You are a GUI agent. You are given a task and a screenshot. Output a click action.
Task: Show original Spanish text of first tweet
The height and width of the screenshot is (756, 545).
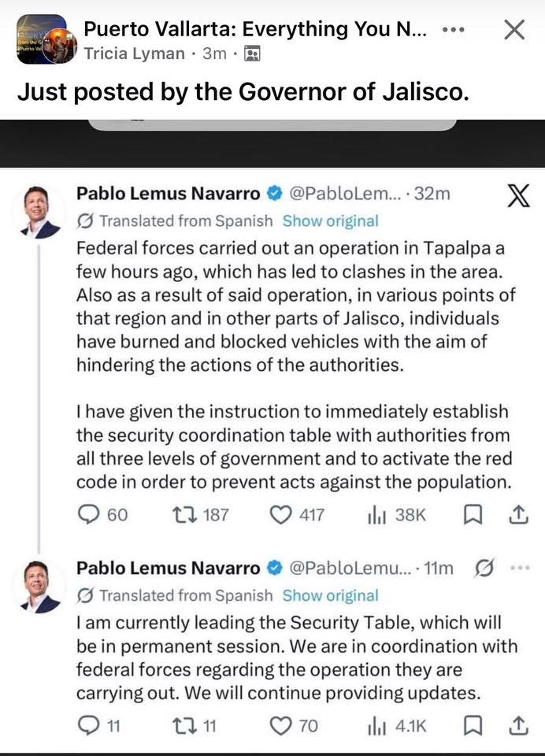coord(330,221)
